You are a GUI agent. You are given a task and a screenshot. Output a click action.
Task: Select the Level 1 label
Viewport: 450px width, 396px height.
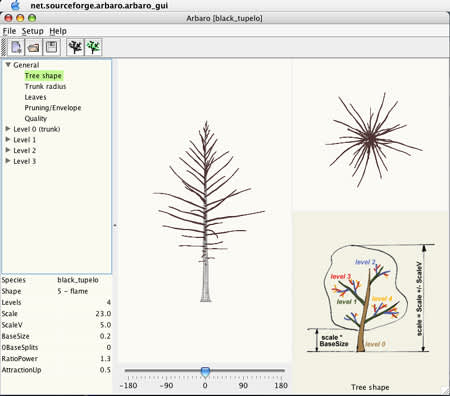(x=24, y=140)
